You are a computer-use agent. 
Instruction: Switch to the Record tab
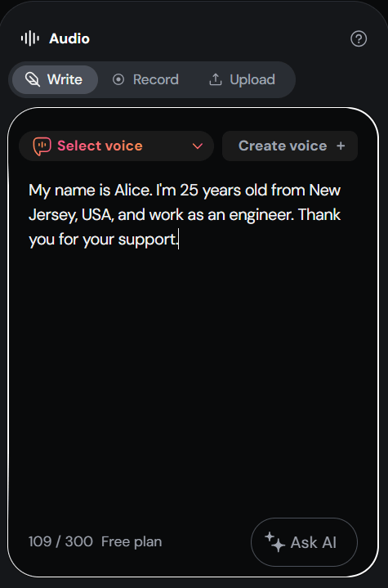[x=145, y=79]
